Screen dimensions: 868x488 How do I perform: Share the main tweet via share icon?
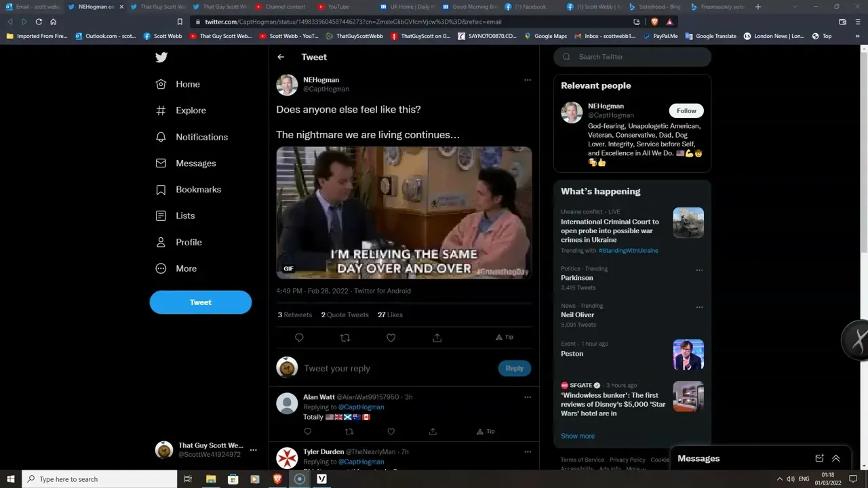pos(437,338)
